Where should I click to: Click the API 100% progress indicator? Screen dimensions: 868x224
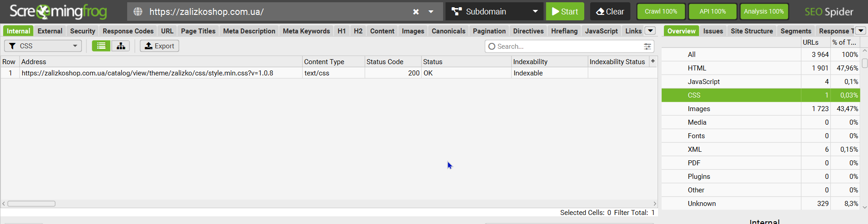click(712, 11)
